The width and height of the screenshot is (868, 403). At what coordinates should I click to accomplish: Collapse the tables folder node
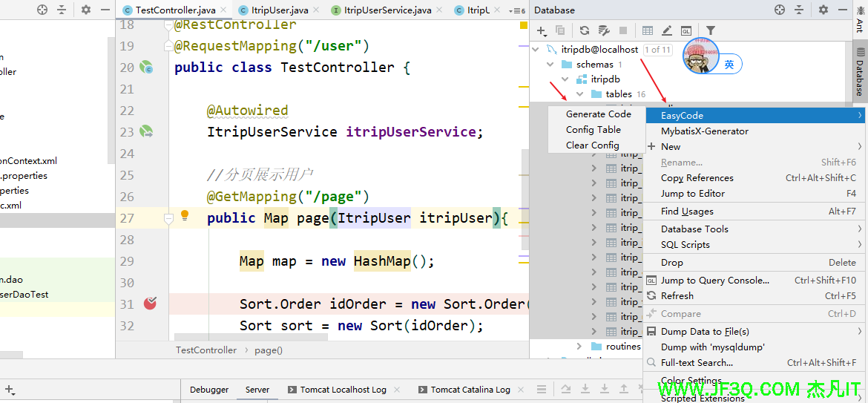[580, 94]
